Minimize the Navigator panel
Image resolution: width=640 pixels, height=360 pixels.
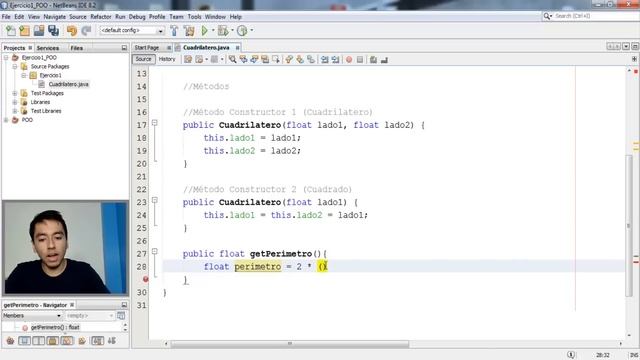pos(124,305)
